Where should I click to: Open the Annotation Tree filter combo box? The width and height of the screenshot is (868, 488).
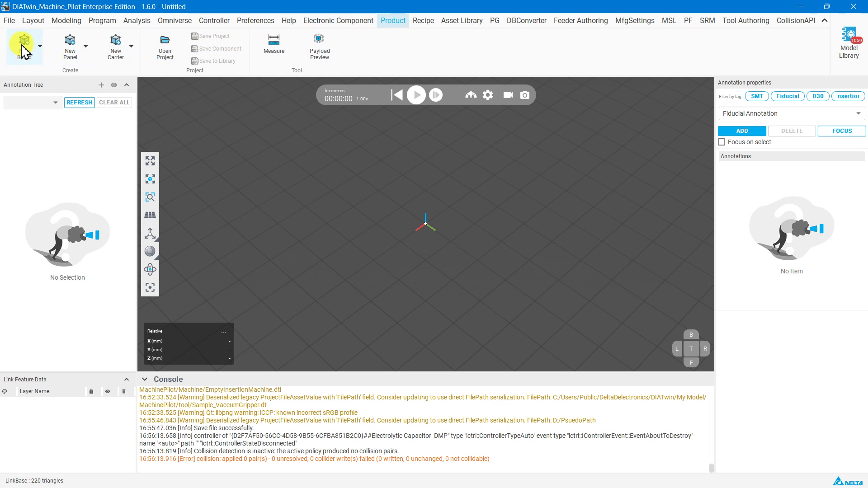click(x=33, y=103)
